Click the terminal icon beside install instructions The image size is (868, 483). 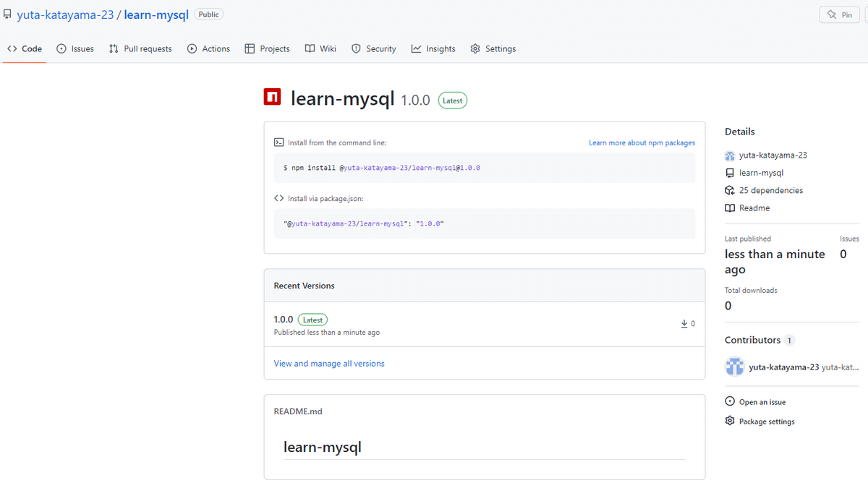278,142
